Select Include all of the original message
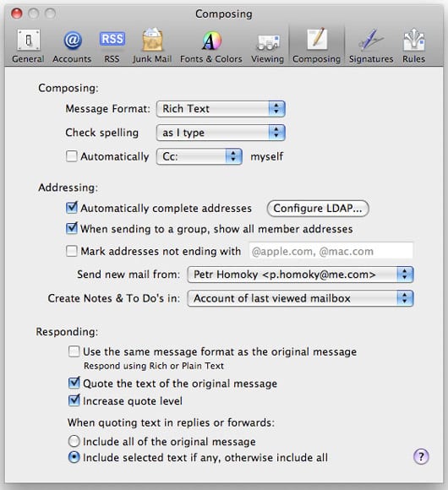 [x=74, y=441]
